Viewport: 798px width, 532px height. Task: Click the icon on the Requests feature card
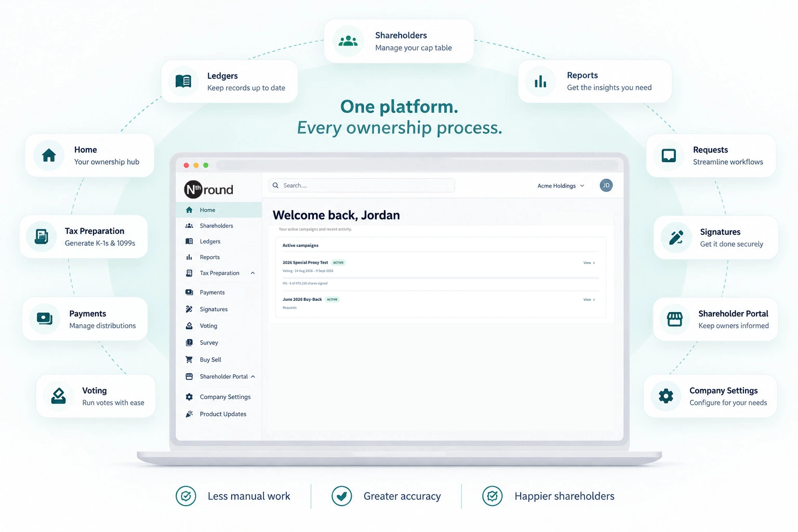click(669, 155)
